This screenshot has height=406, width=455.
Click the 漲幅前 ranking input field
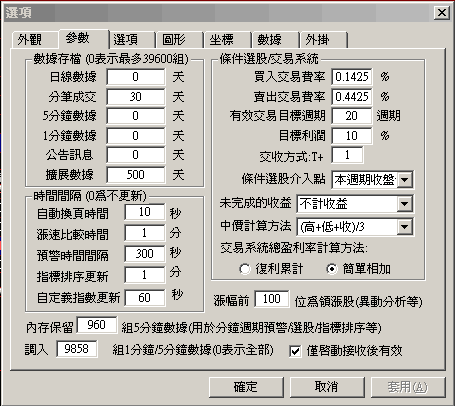(x=272, y=299)
